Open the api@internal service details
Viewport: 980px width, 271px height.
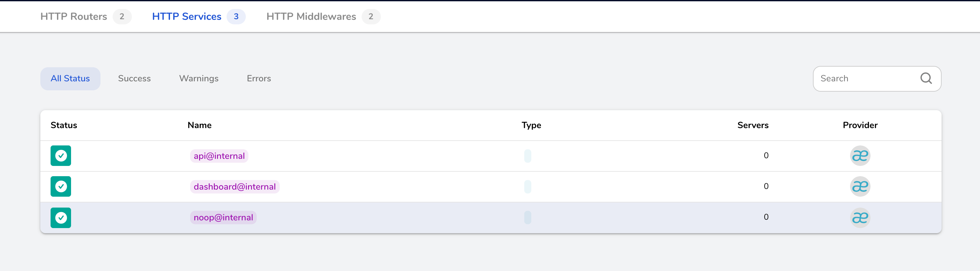219,156
